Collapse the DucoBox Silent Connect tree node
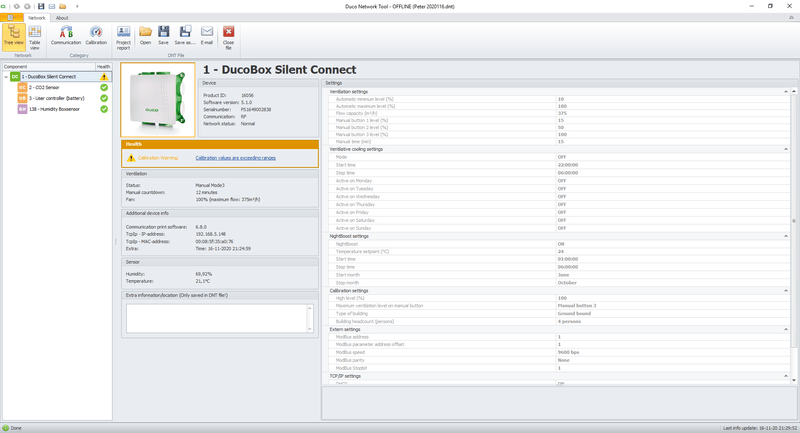This screenshot has width=800, height=433. (x=6, y=77)
